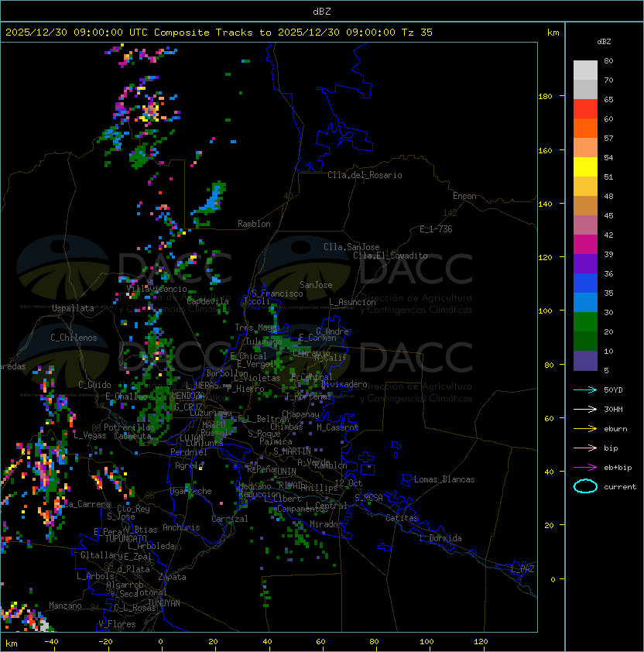Click the 'eb+bip' legend label
The image size is (644, 652).
tap(618, 468)
